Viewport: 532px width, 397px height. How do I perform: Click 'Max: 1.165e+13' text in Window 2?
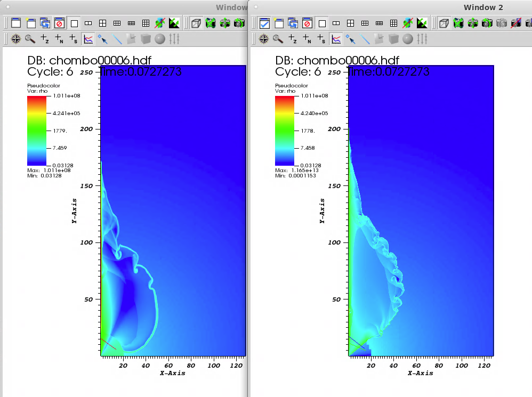point(297,170)
